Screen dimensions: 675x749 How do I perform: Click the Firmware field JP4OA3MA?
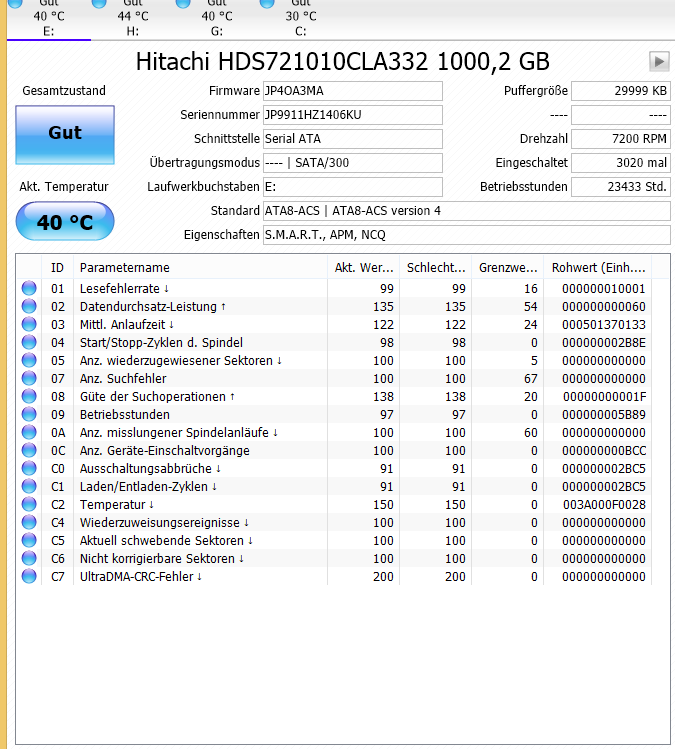353,91
